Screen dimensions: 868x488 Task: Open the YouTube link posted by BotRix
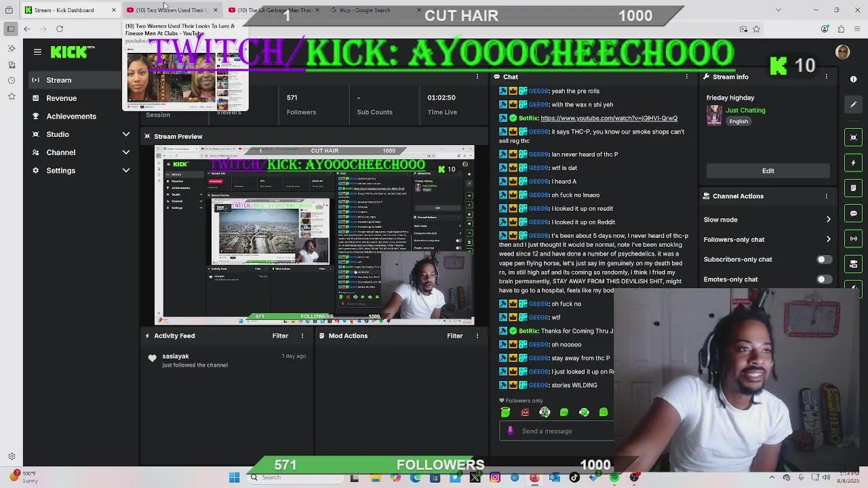[x=608, y=118]
